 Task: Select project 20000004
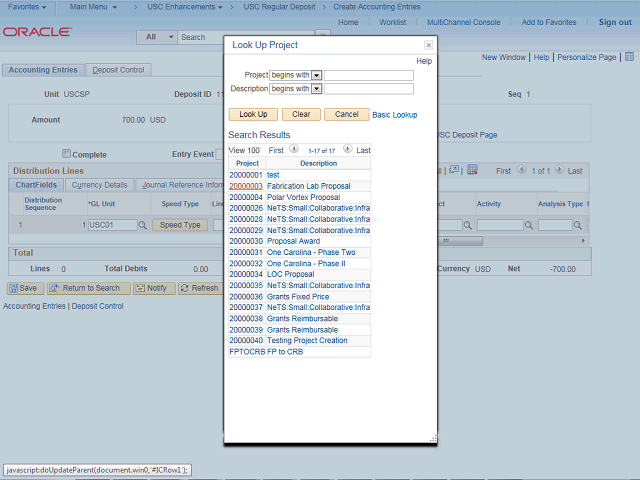point(246,197)
